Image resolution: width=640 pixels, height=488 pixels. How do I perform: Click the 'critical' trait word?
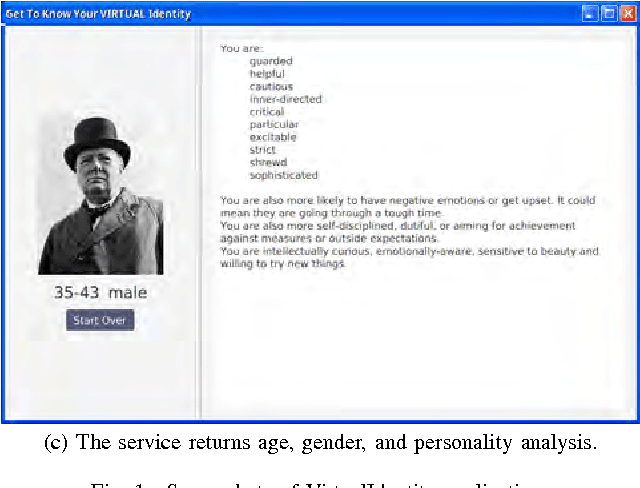coord(267,112)
